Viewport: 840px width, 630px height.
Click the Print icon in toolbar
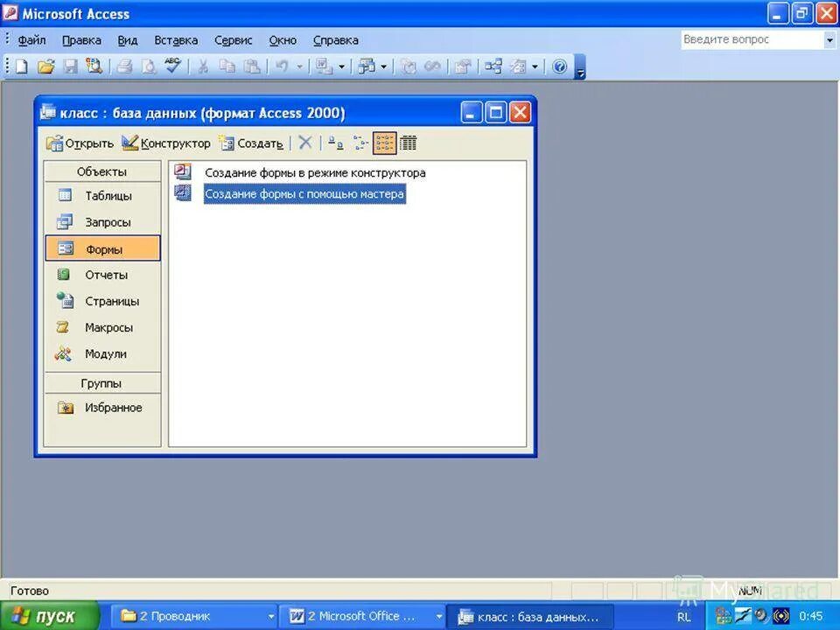[x=124, y=66]
